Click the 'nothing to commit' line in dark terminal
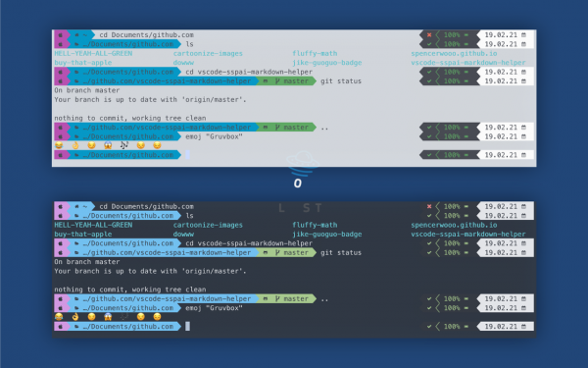Screen dimensions: 588x368 point(130,289)
